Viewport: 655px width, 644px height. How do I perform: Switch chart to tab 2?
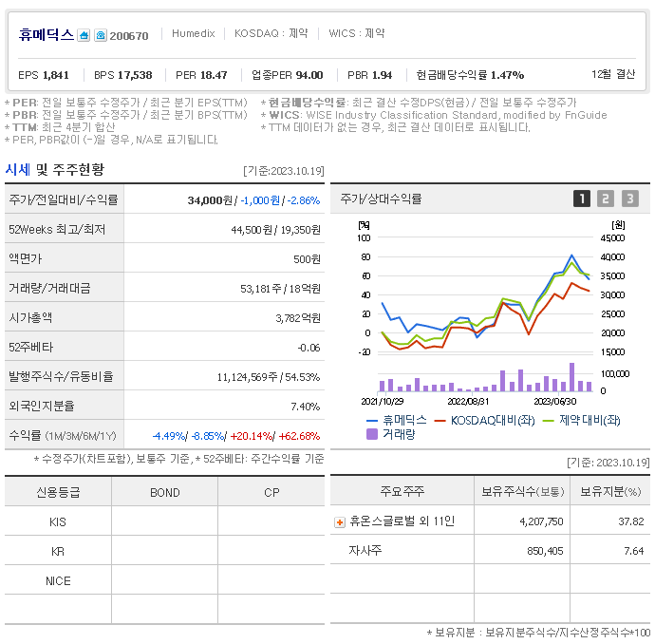pyautogui.click(x=606, y=199)
